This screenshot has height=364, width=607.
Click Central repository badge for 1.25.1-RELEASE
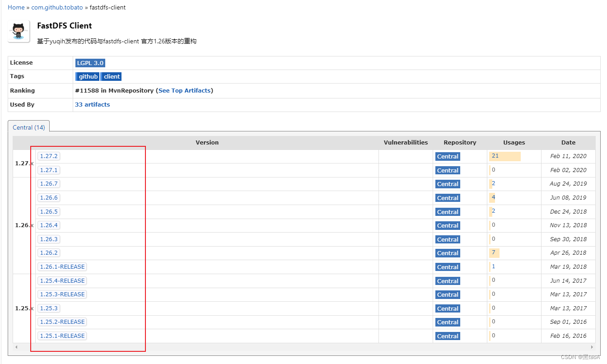[448, 336]
